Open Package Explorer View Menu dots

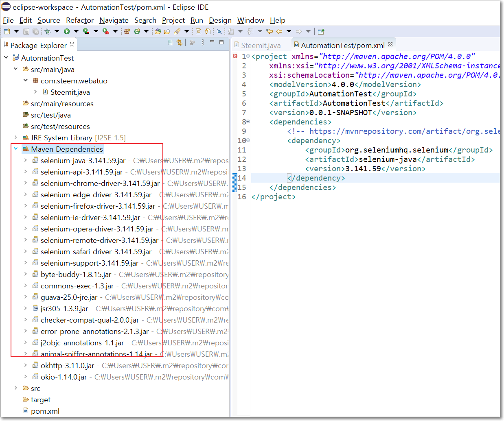click(203, 43)
